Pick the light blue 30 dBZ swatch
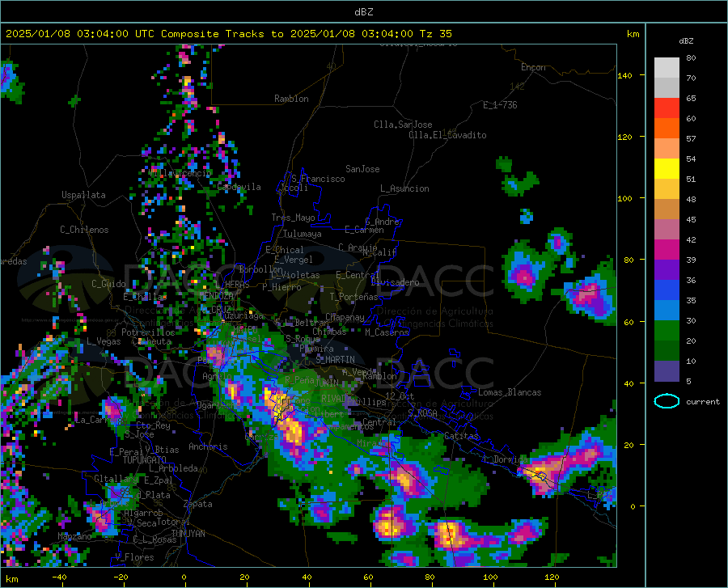Viewport: 728px width, 588px height. [x=667, y=311]
